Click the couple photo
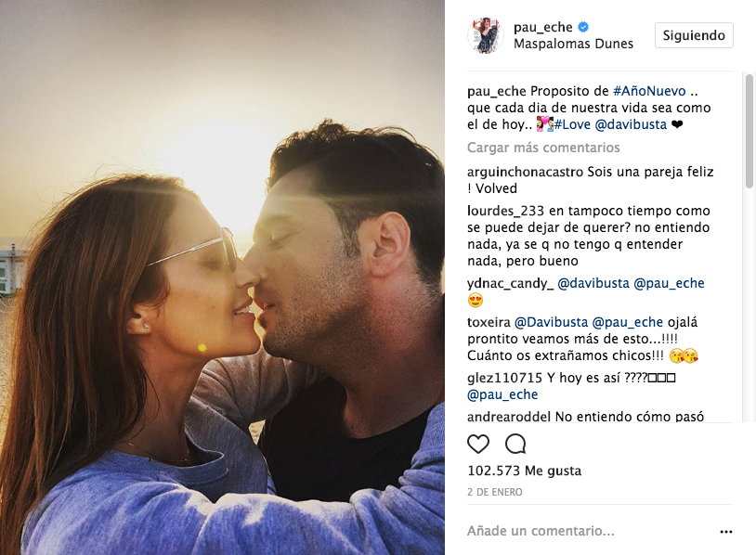756x555 pixels. coord(222,277)
